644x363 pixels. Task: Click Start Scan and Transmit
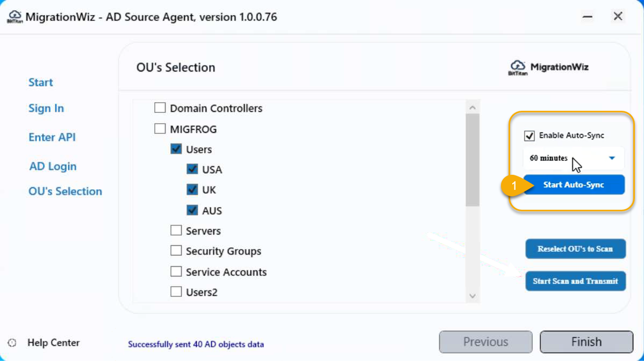coord(575,281)
